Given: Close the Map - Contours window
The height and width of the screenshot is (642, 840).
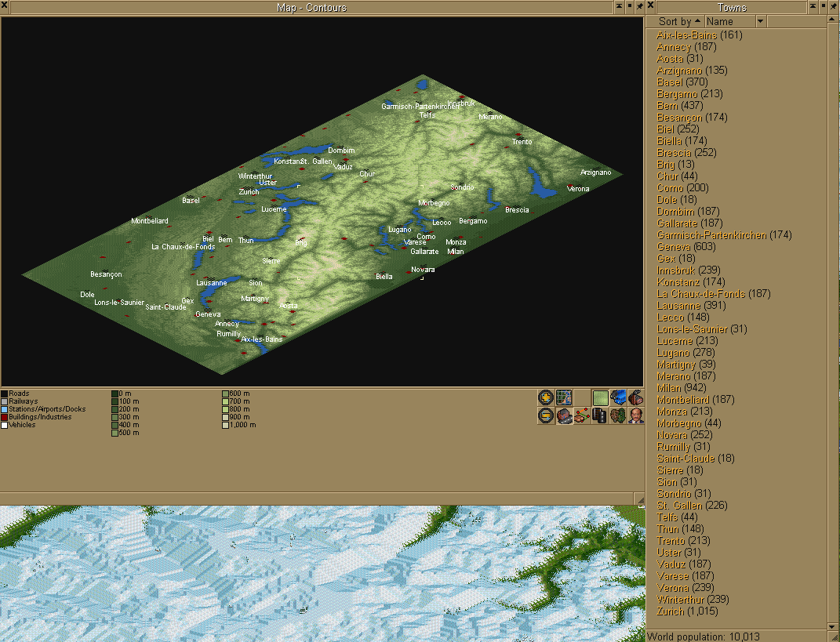Looking at the screenshot, I should point(5,7).
